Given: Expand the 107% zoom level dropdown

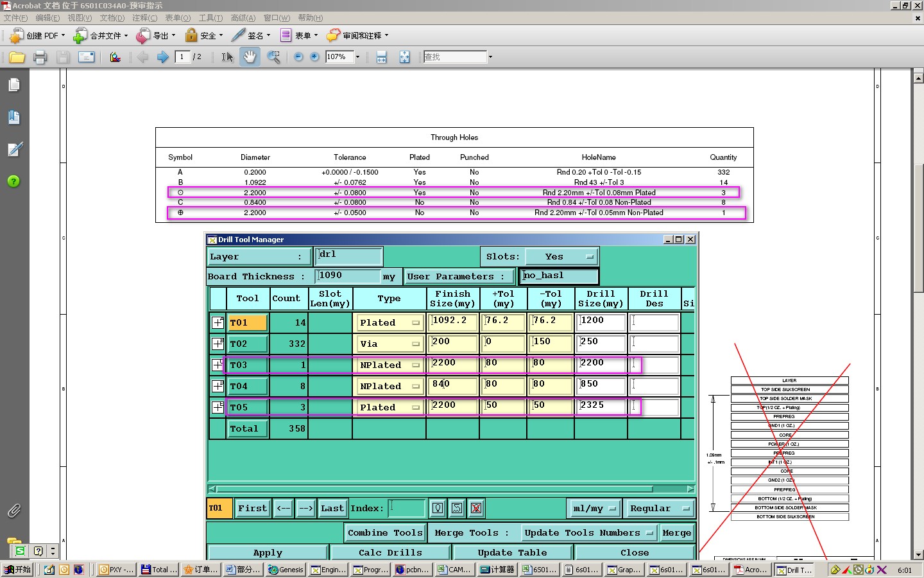Looking at the screenshot, I should (x=357, y=57).
